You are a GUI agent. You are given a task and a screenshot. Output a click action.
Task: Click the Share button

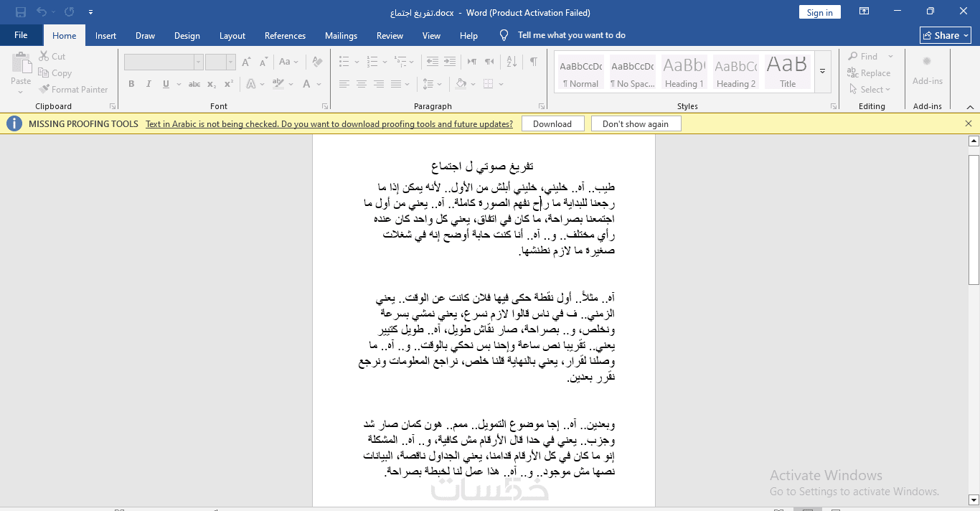[x=946, y=35]
